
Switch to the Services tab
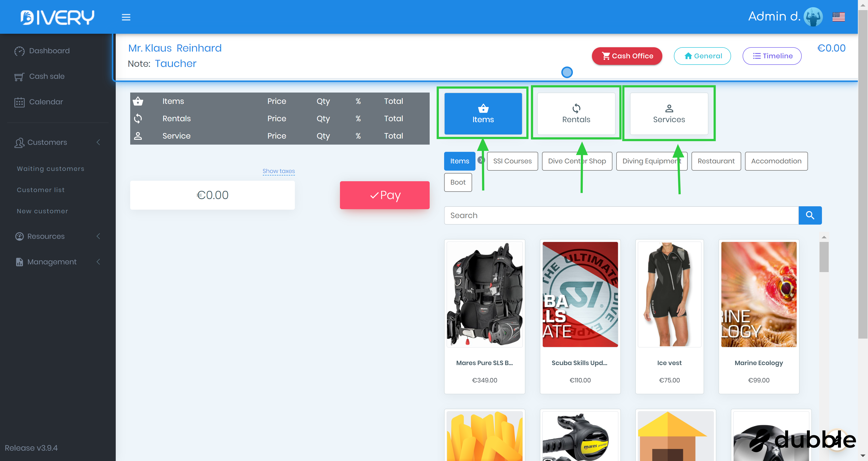click(669, 114)
